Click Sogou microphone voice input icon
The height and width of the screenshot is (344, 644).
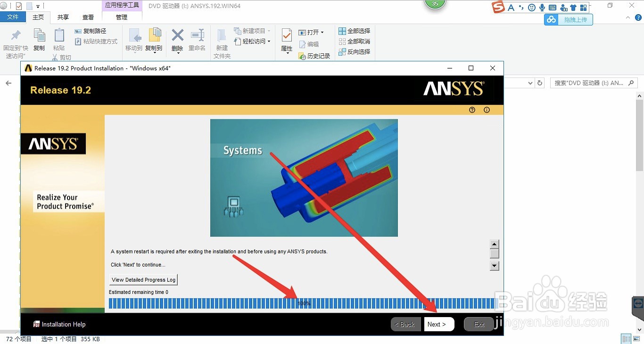[542, 8]
